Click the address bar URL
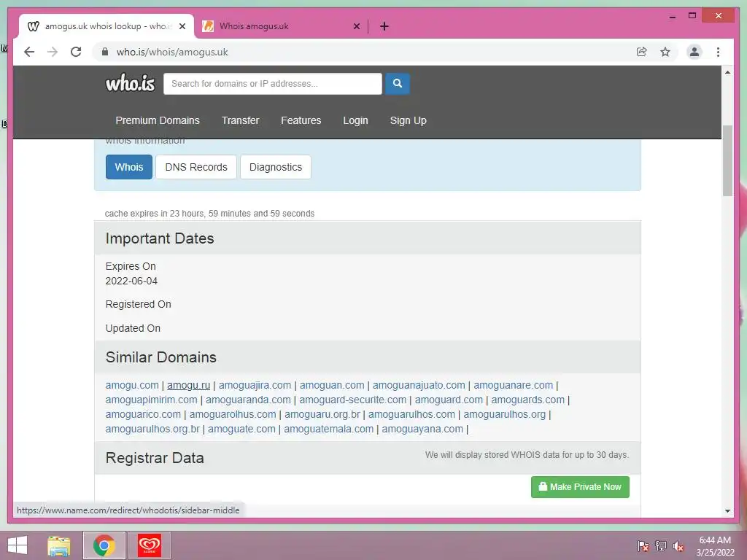 click(x=172, y=52)
